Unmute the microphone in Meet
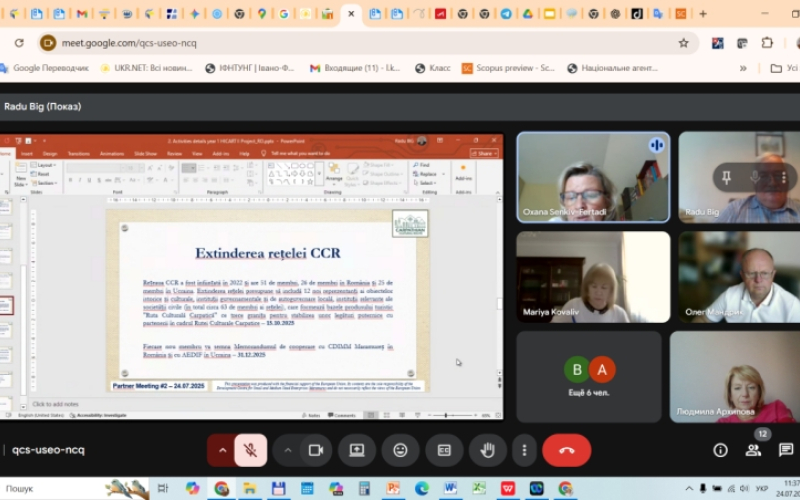 tap(251, 450)
